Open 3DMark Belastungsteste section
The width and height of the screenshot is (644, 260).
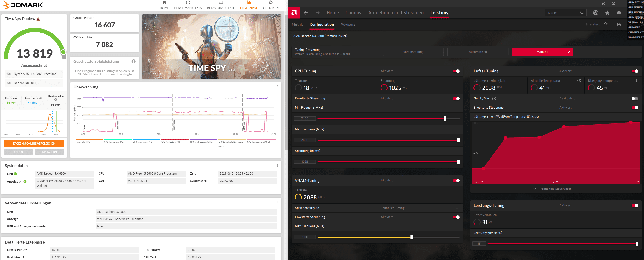point(221,5)
